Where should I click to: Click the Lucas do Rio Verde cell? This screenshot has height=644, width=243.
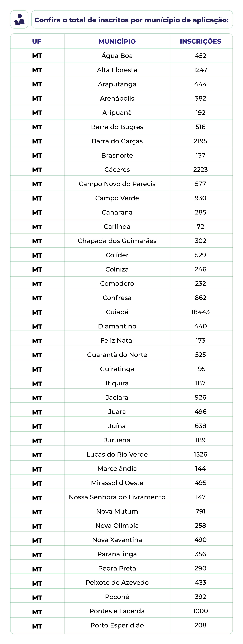pyautogui.click(x=117, y=454)
